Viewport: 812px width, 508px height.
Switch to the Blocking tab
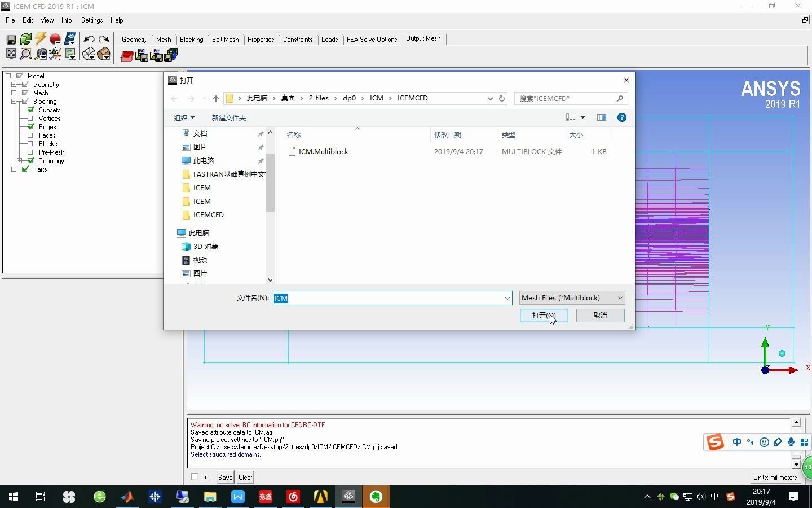192,40
